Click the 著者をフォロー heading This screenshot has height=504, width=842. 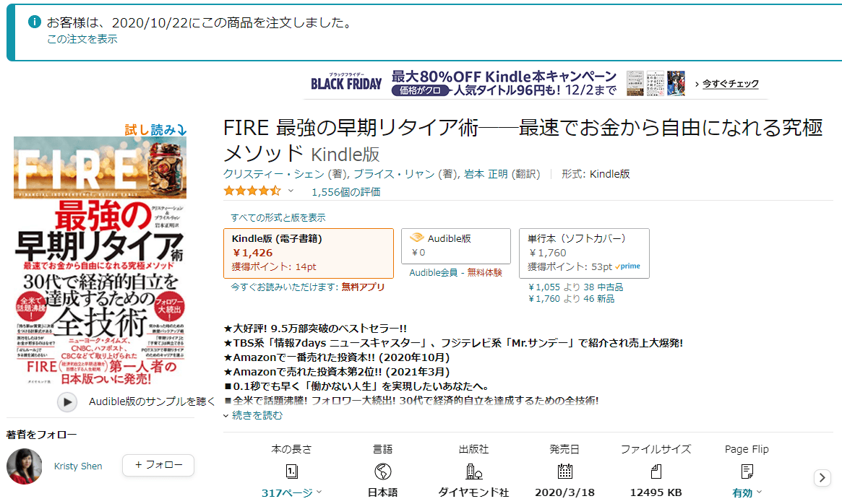tap(41, 434)
